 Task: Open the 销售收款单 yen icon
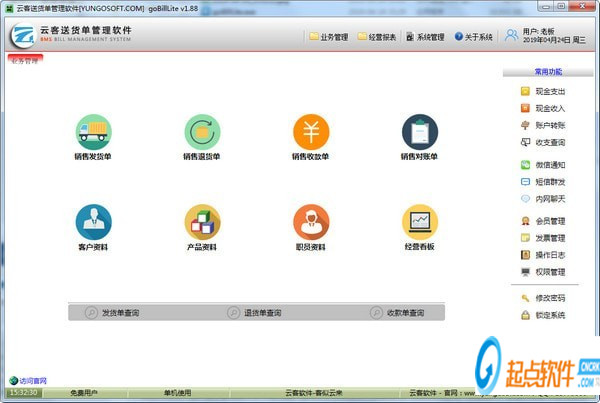tap(311, 132)
